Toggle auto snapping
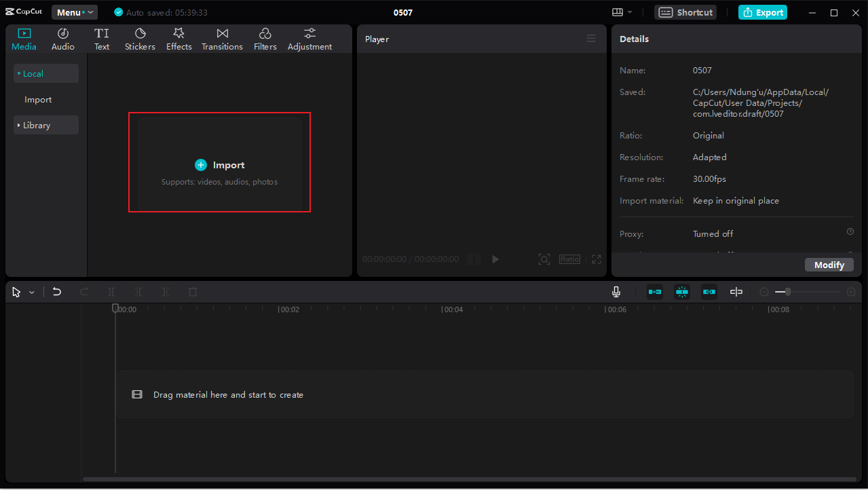The height and width of the screenshot is (490, 868). [682, 292]
